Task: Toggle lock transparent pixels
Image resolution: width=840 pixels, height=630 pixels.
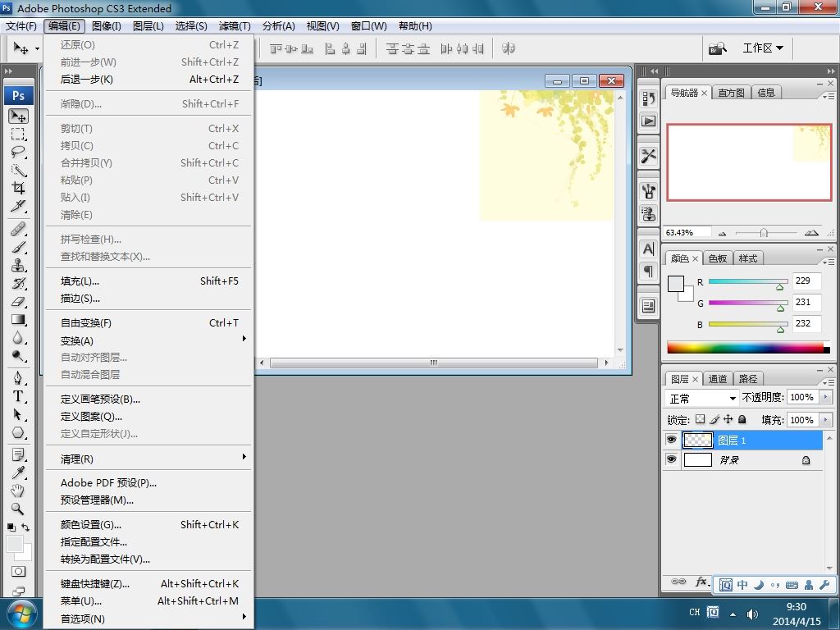Action: tap(701, 419)
